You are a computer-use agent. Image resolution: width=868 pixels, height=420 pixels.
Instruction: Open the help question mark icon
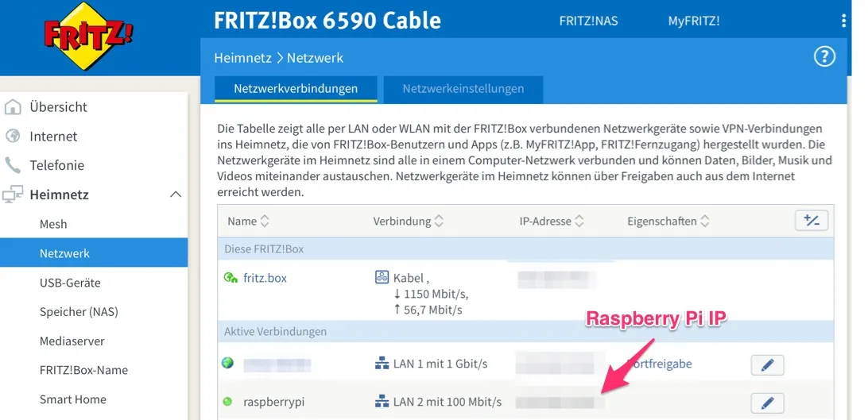click(824, 56)
